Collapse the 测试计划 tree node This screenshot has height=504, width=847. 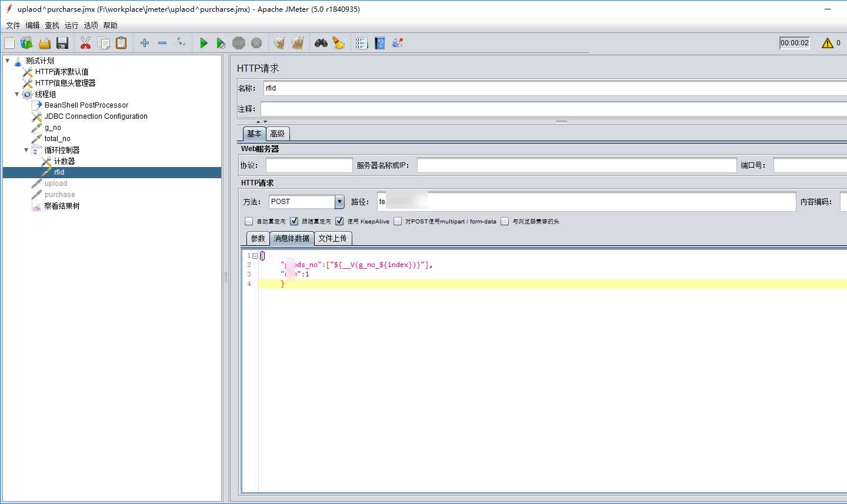[x=7, y=61]
